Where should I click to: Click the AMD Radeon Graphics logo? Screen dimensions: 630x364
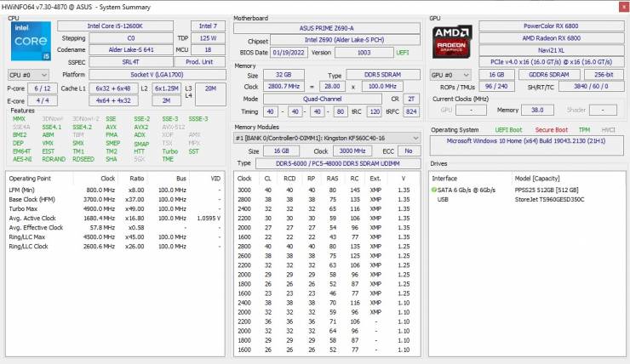[451, 42]
